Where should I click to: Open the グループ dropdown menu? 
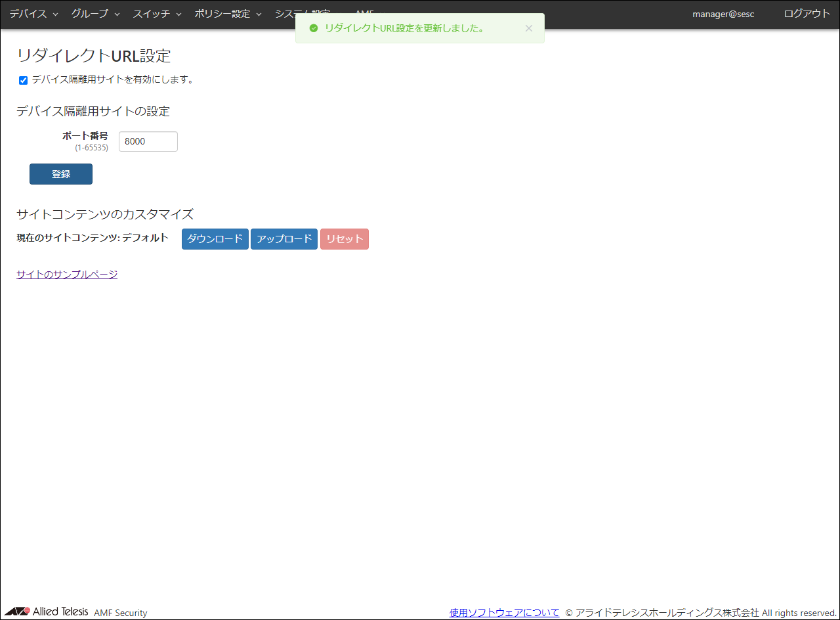pyautogui.click(x=95, y=14)
